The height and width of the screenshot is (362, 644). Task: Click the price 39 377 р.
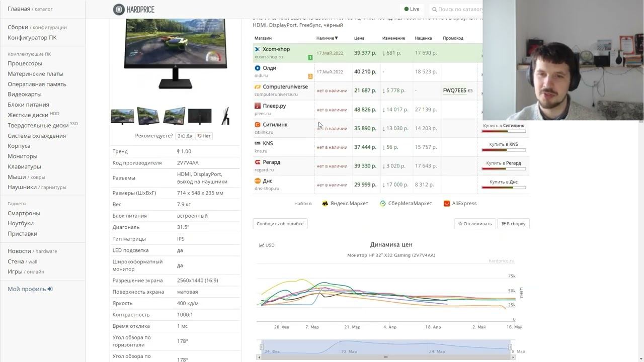point(365,53)
